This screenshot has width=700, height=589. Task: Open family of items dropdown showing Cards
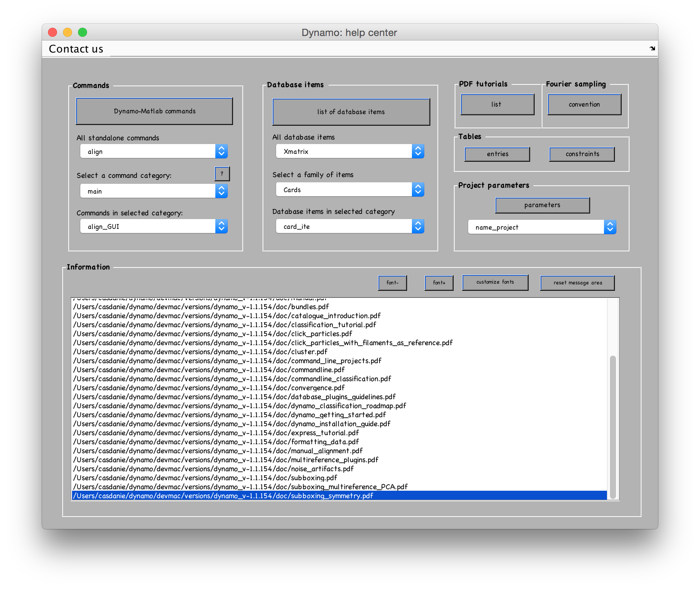[350, 190]
